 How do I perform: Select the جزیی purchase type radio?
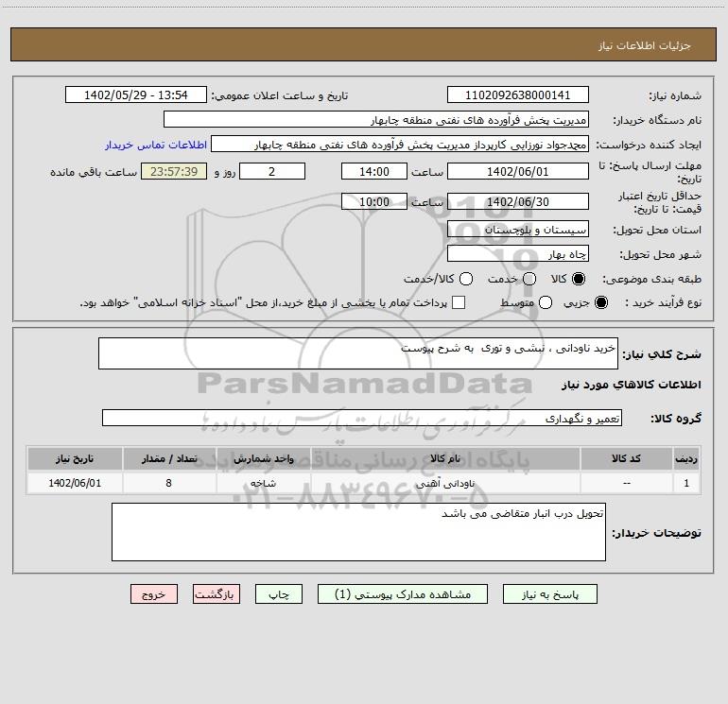tap(601, 302)
